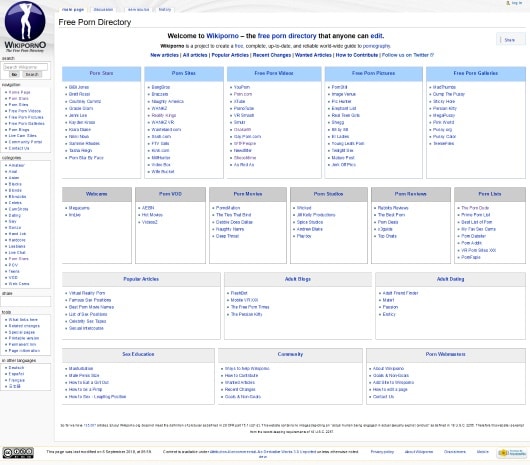The width and height of the screenshot is (530, 465).
Task: Open Permanent link in the tools sidebar
Action: tap(22, 345)
